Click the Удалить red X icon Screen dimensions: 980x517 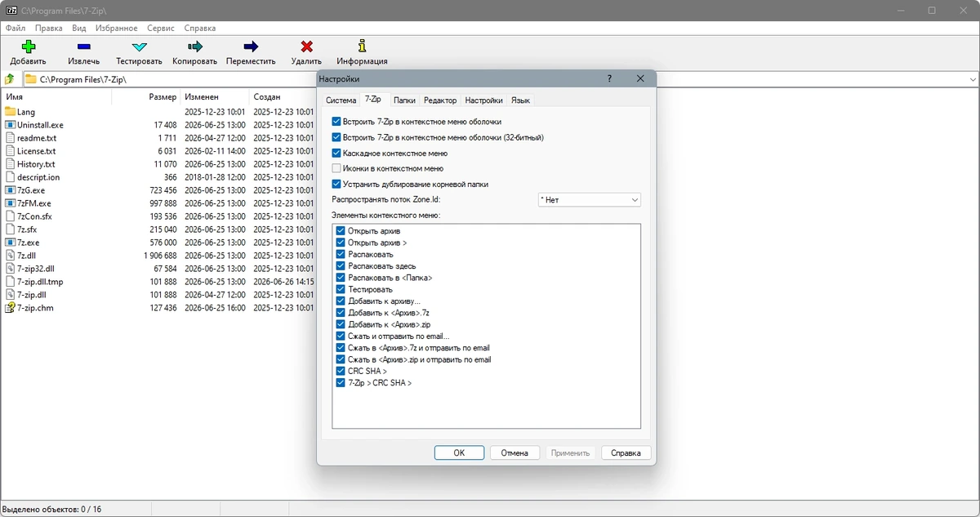[x=306, y=47]
